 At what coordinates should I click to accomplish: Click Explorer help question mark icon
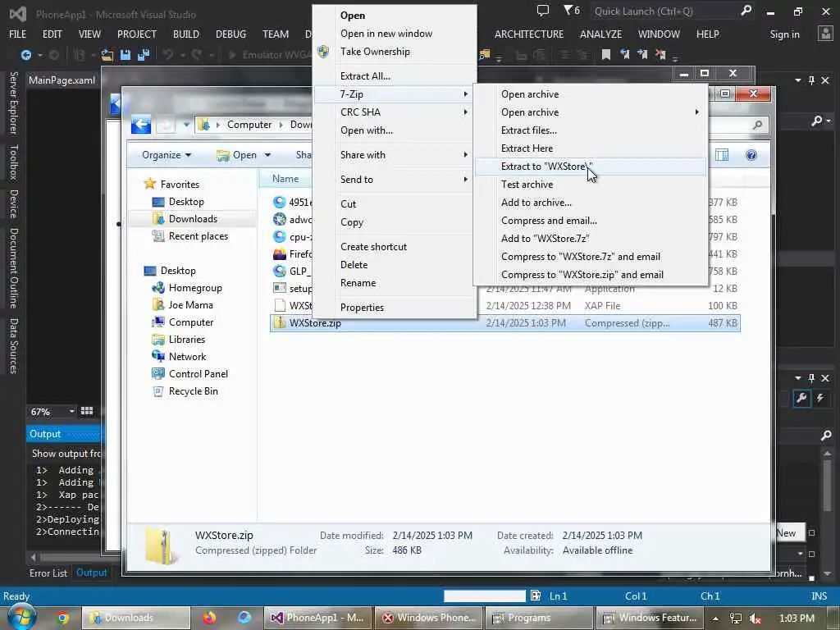(x=751, y=155)
